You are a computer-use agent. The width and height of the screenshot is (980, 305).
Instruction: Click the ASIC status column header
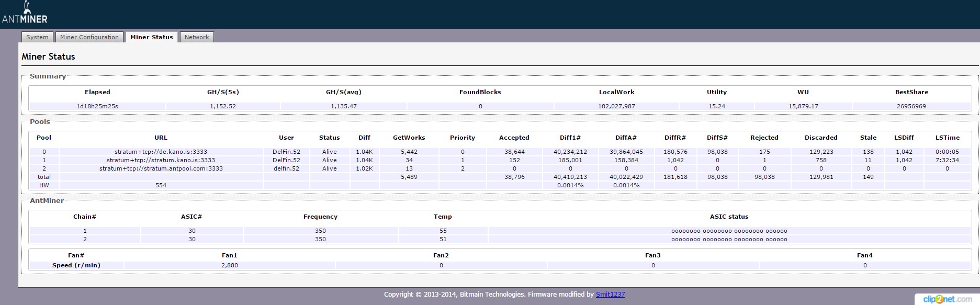coord(729,217)
